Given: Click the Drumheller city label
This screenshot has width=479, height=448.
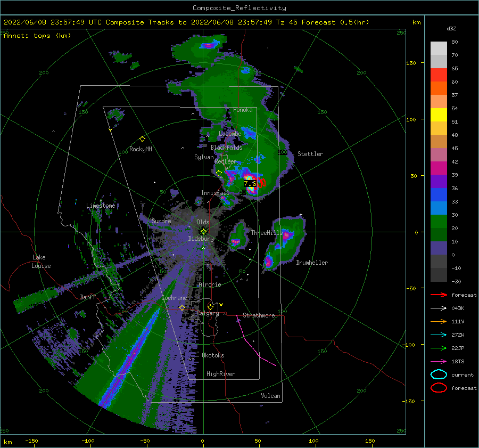Looking at the screenshot, I should [x=312, y=263].
